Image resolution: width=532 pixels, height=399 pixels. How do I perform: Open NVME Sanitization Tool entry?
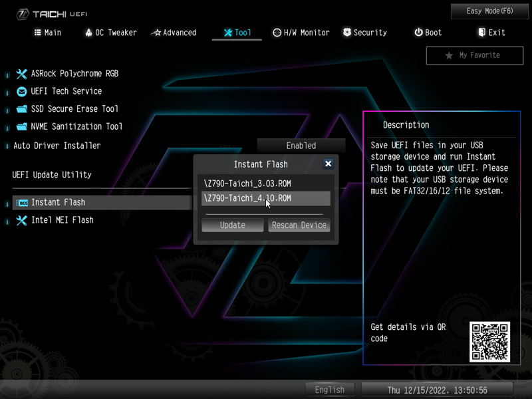[76, 126]
